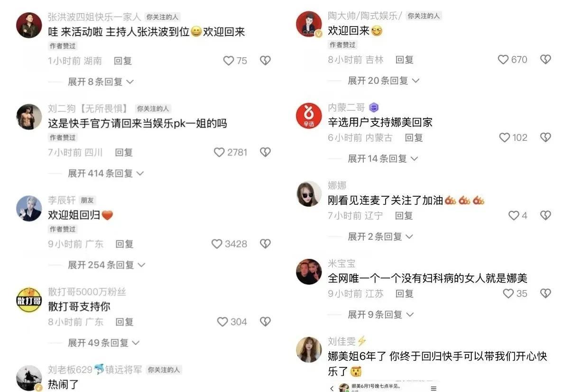563x392 pixels.
Task: Open 内蒙二哥's 辛选 profile avatar
Action: 309,116
